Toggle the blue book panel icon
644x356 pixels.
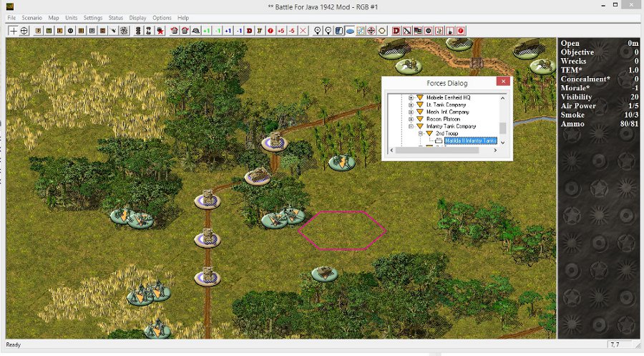pos(339,31)
